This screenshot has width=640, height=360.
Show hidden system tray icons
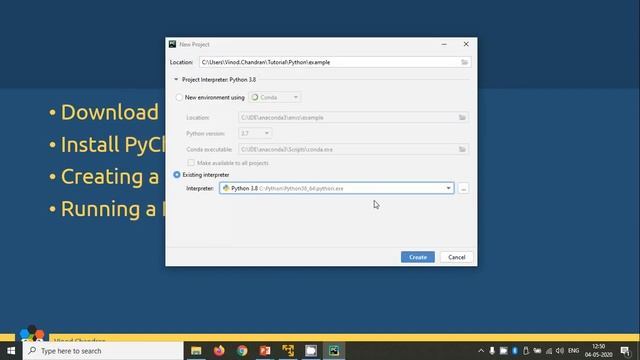[481, 351]
